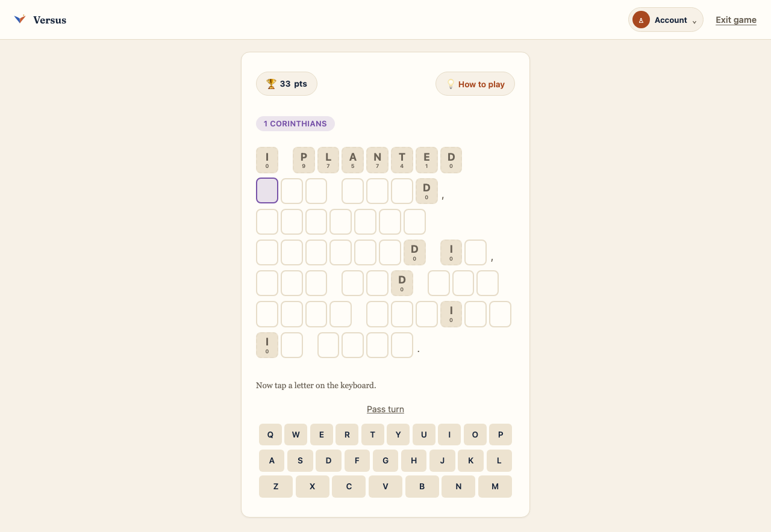Click the 1 CORINTHIANS category tag
Screen dimensions: 771x532
295,123
